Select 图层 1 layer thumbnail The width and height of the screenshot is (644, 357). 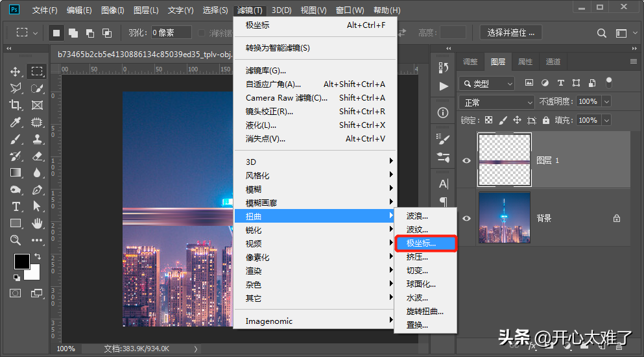(x=505, y=160)
